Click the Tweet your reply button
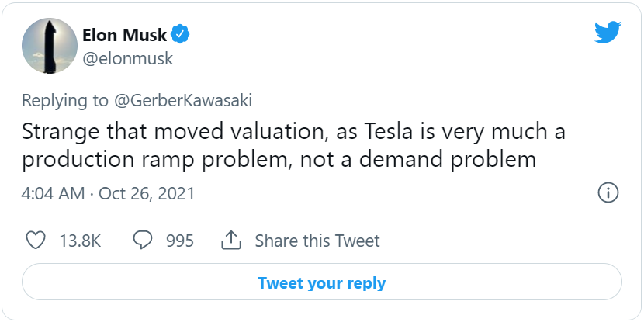644x322 pixels. point(321,282)
